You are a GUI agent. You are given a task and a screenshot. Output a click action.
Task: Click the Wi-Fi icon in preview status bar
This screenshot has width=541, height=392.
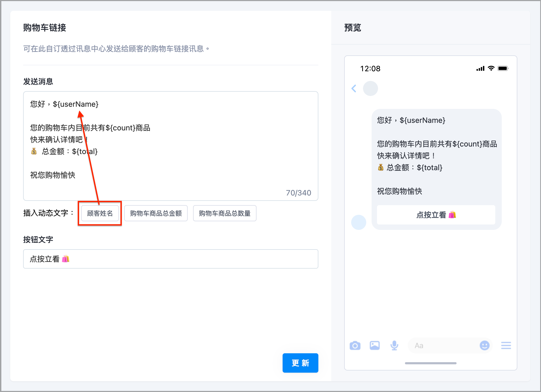click(x=491, y=68)
